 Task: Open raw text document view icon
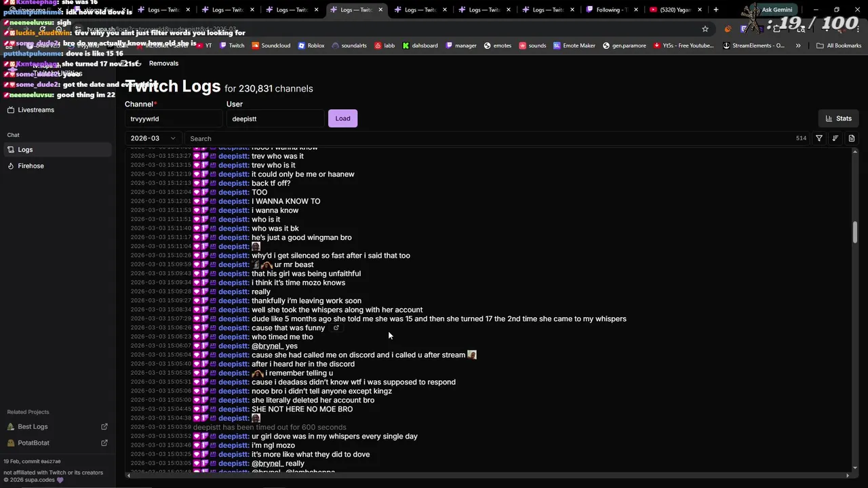(852, 138)
